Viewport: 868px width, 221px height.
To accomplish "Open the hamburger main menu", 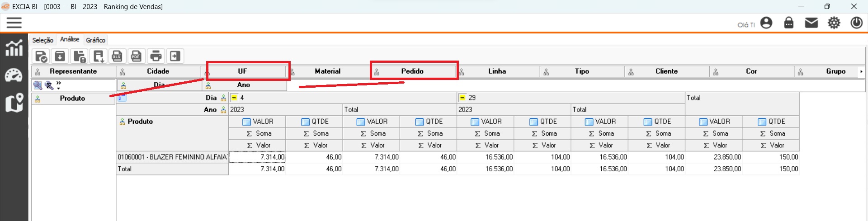I will [14, 23].
